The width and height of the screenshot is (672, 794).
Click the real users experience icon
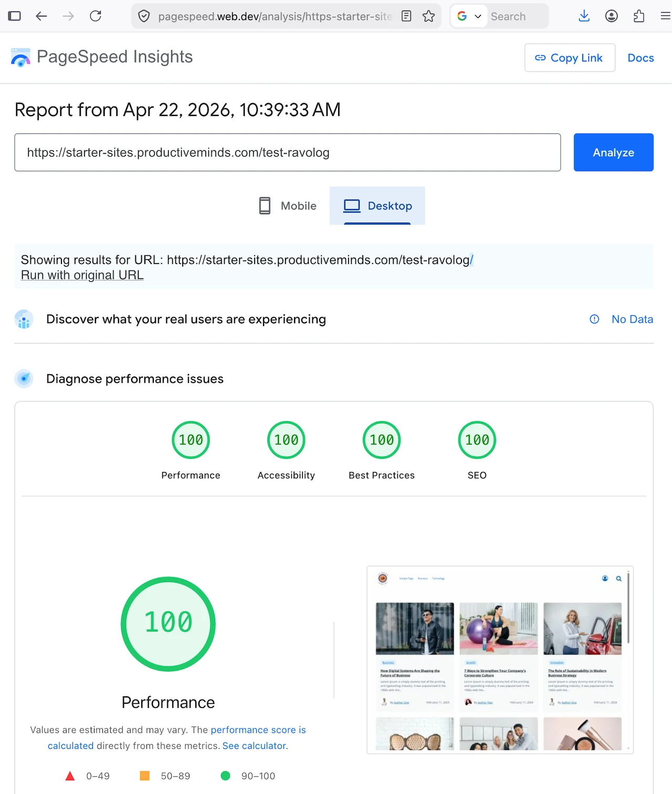click(x=24, y=319)
